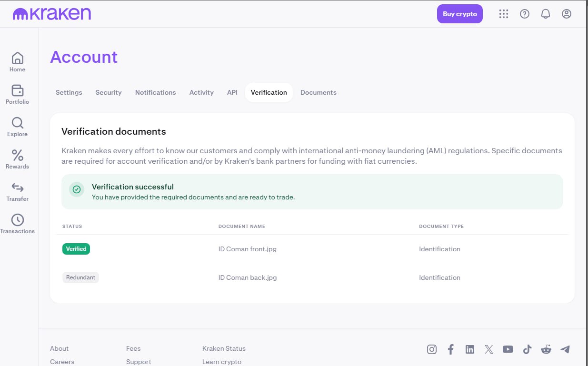Click the Buy crypto button
The image size is (588, 366).
point(459,14)
